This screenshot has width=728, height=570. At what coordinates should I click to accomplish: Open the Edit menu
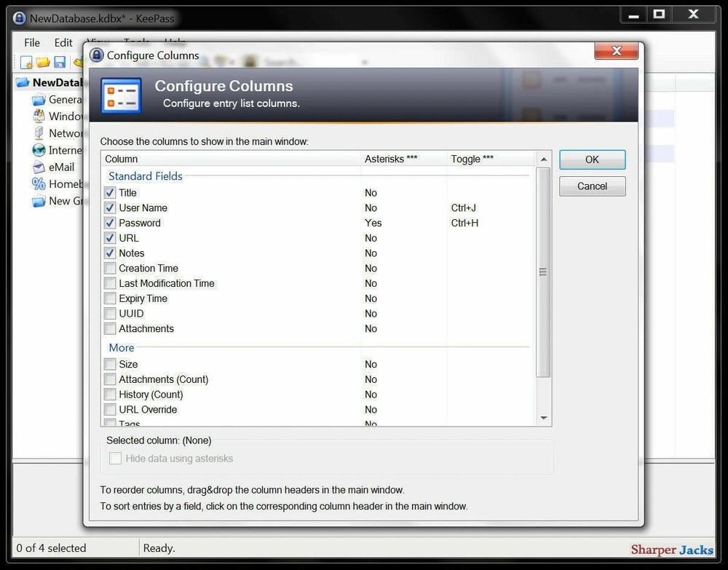tap(63, 42)
